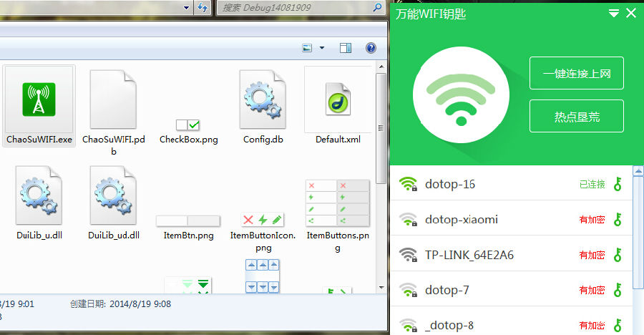
Task: Select the Default.xml file icon
Action: [338, 99]
